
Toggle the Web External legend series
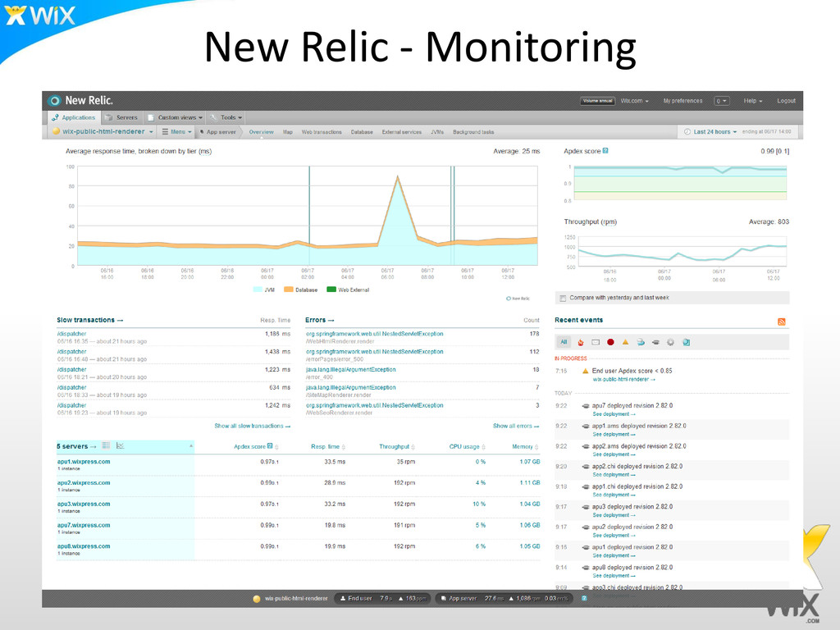[348, 290]
